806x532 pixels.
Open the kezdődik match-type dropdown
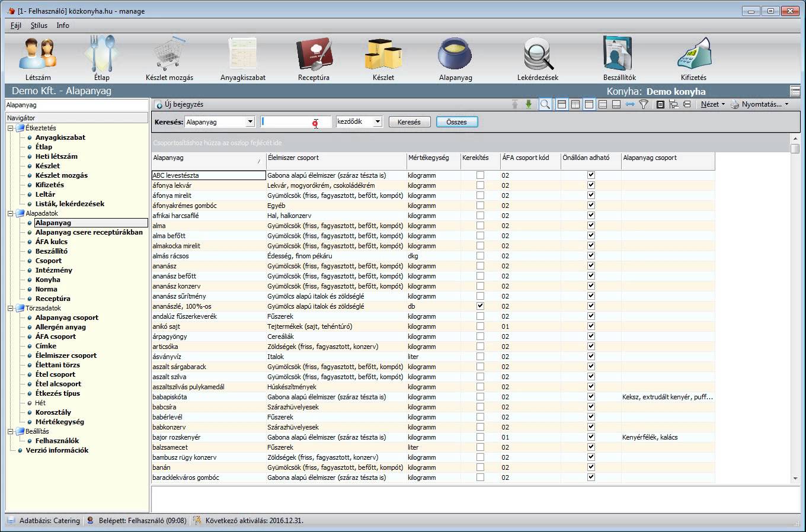(x=377, y=122)
